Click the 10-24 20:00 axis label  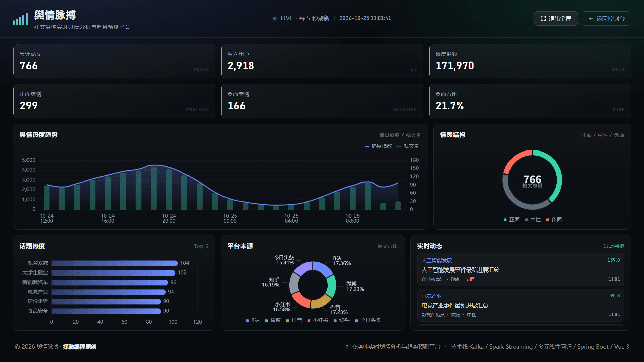[169, 218]
